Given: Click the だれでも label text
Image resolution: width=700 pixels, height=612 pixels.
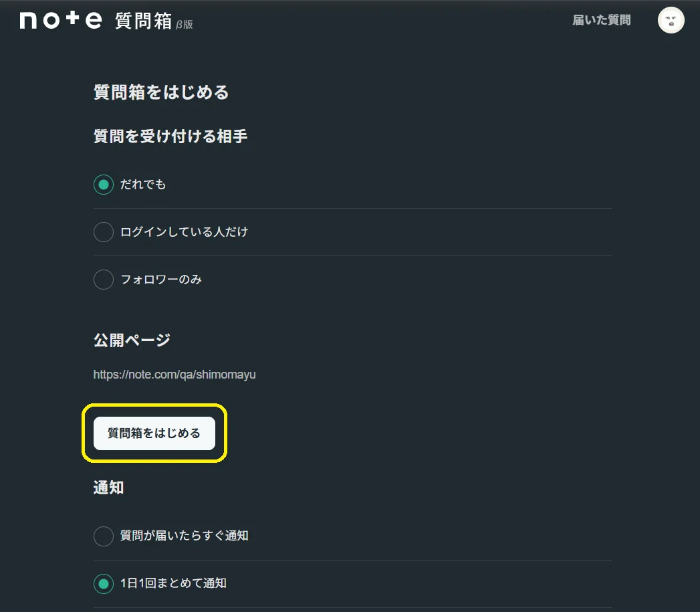Looking at the screenshot, I should click(143, 185).
